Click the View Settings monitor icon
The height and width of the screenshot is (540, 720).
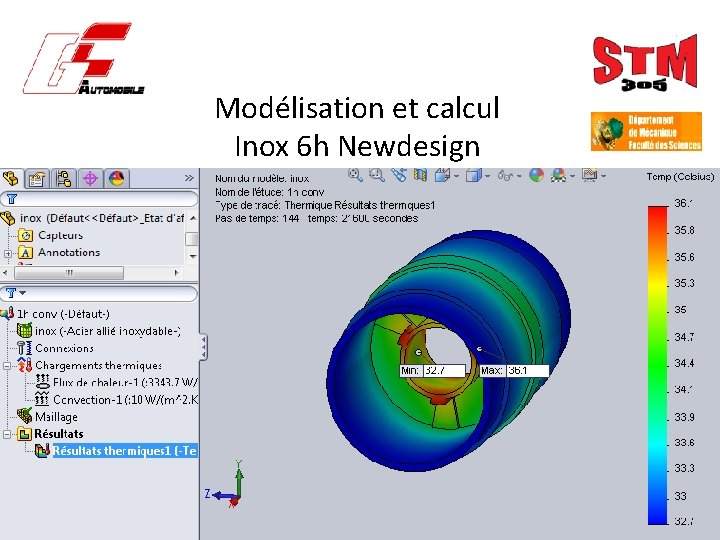pyautogui.click(x=590, y=175)
